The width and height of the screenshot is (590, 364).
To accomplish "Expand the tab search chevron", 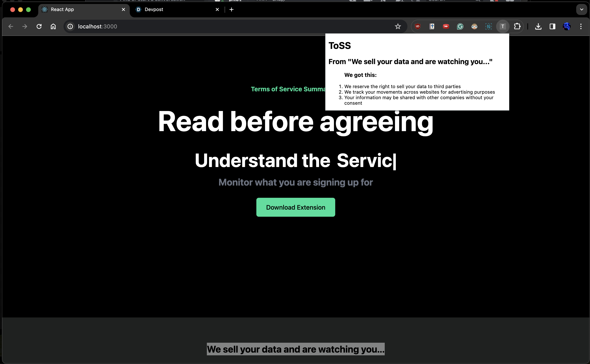I will 582,10.
